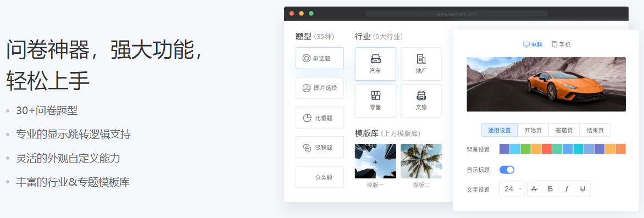Pick the 文旅 industry card
The height and width of the screenshot is (218, 644).
pos(421,100)
